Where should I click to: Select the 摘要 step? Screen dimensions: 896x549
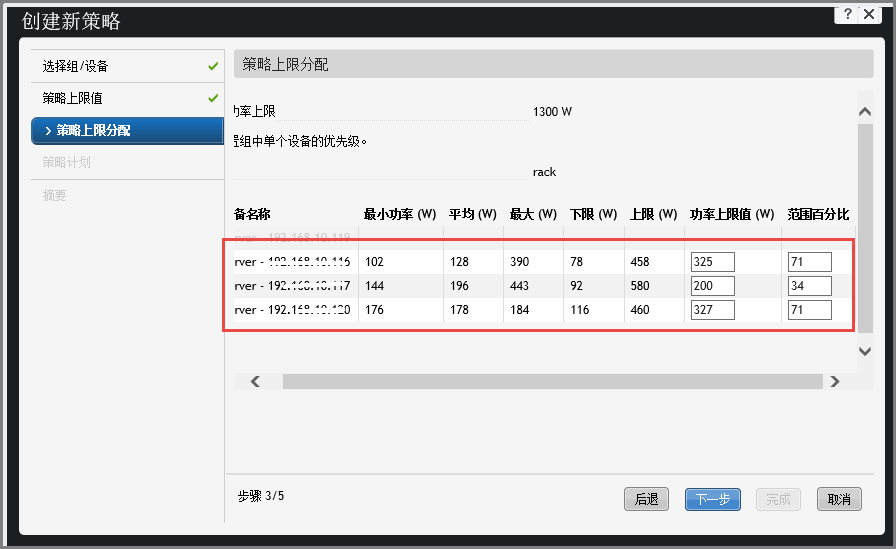point(128,195)
